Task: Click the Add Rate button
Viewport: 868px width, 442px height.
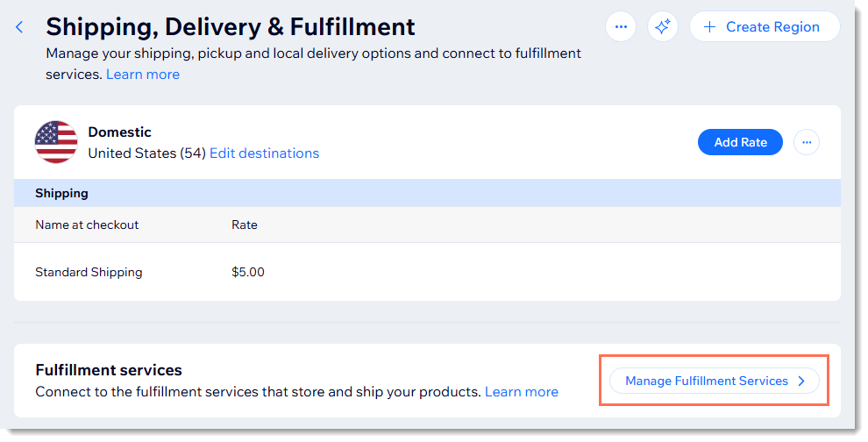Action: (740, 142)
